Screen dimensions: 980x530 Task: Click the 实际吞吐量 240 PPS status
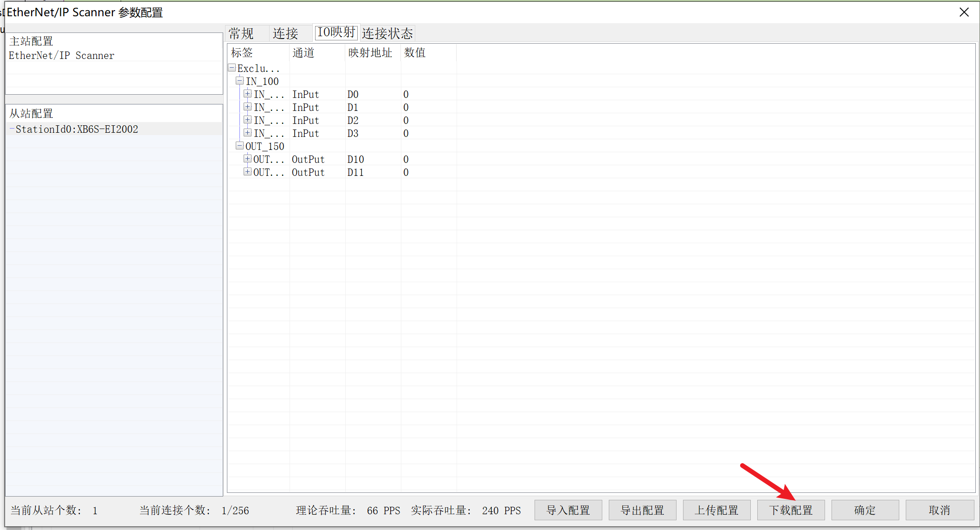(466, 511)
